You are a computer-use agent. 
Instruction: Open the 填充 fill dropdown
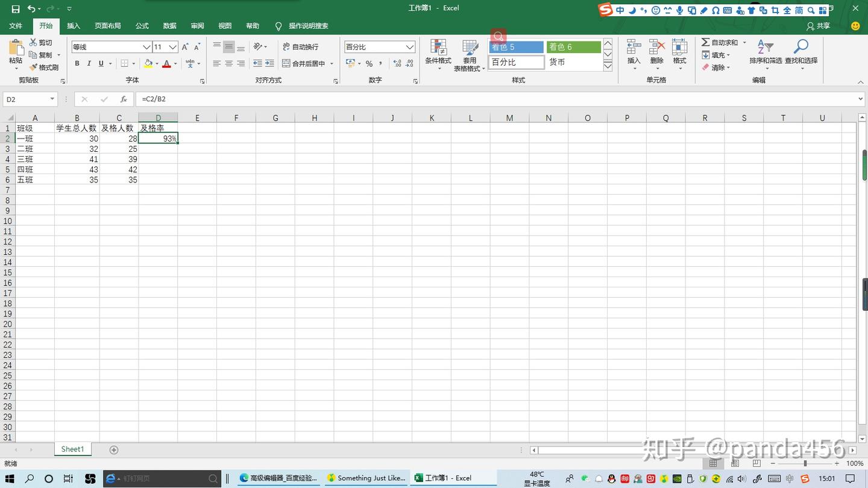(x=715, y=55)
